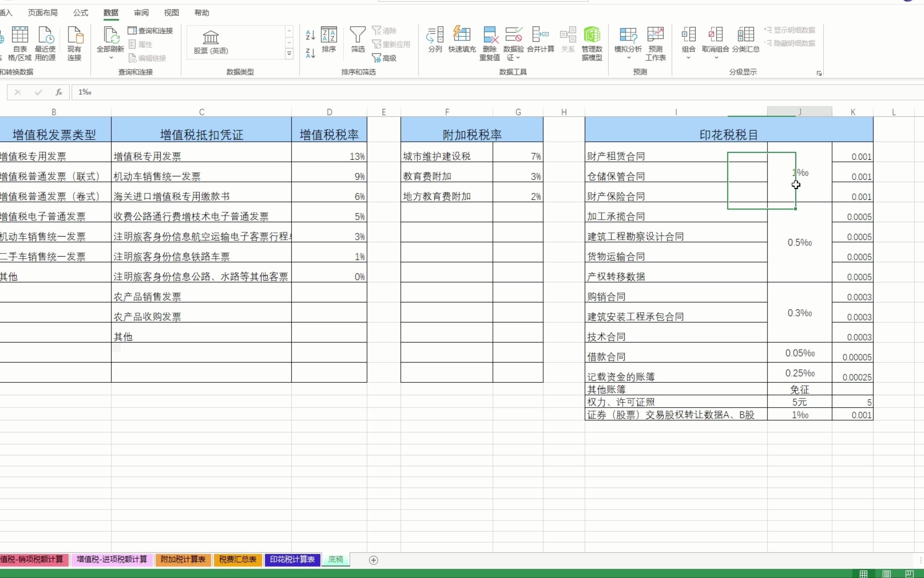Open the 视图 ribbon tab
Viewport: 924px width, 578px height.
click(172, 13)
